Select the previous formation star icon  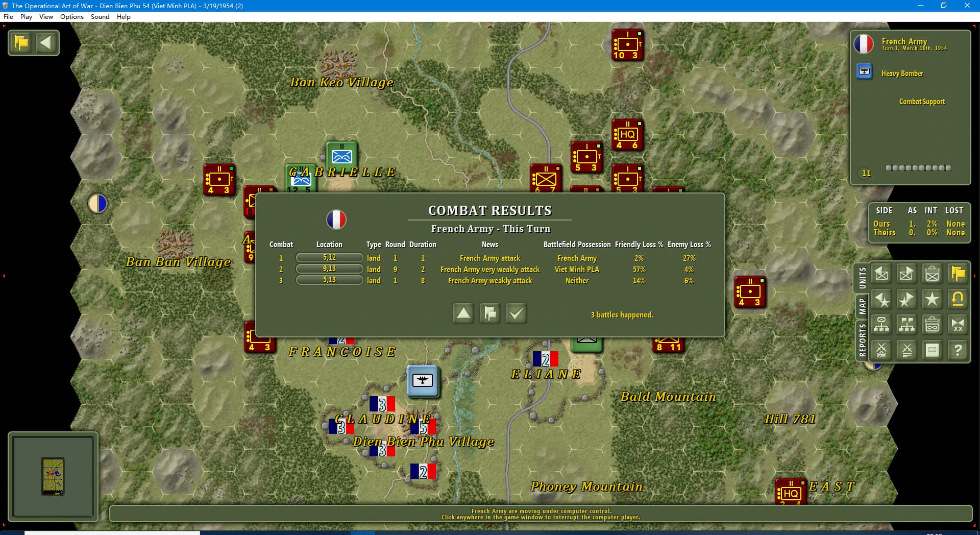coord(881,299)
